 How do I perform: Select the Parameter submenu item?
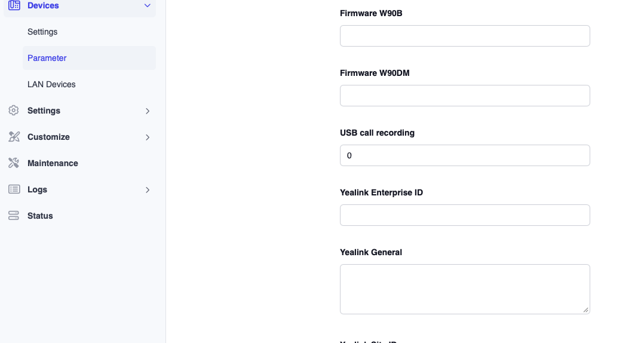point(47,58)
